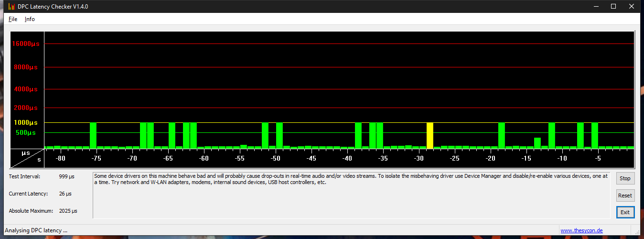Screen dimensions: 644x239
Task: Click the 16000µs axis label
Action: pyautogui.click(x=26, y=43)
